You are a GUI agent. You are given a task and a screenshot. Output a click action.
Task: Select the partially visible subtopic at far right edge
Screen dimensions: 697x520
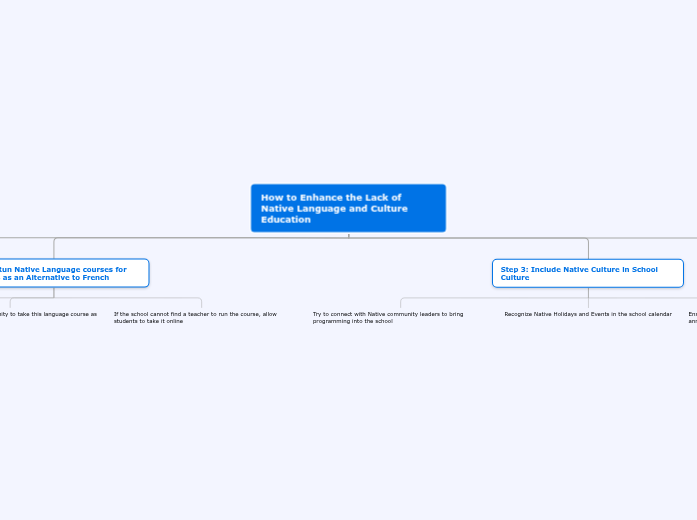692,317
